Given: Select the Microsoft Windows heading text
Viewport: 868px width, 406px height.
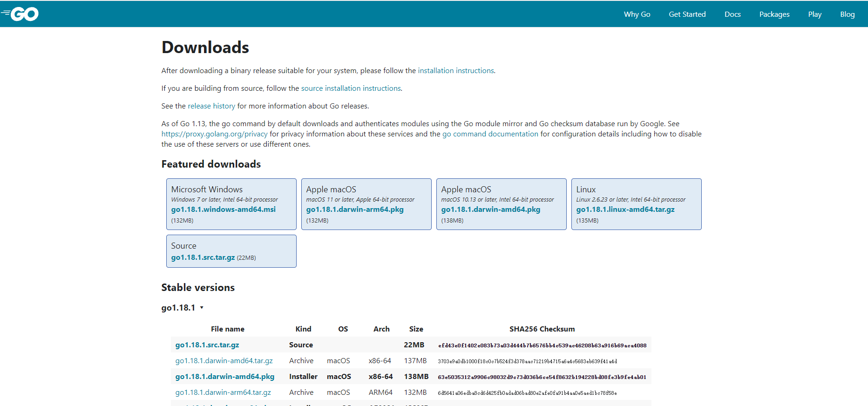Looking at the screenshot, I should coord(207,189).
